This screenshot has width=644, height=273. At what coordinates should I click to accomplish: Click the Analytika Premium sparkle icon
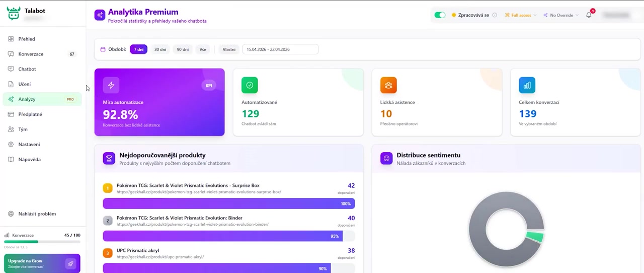pyautogui.click(x=100, y=15)
